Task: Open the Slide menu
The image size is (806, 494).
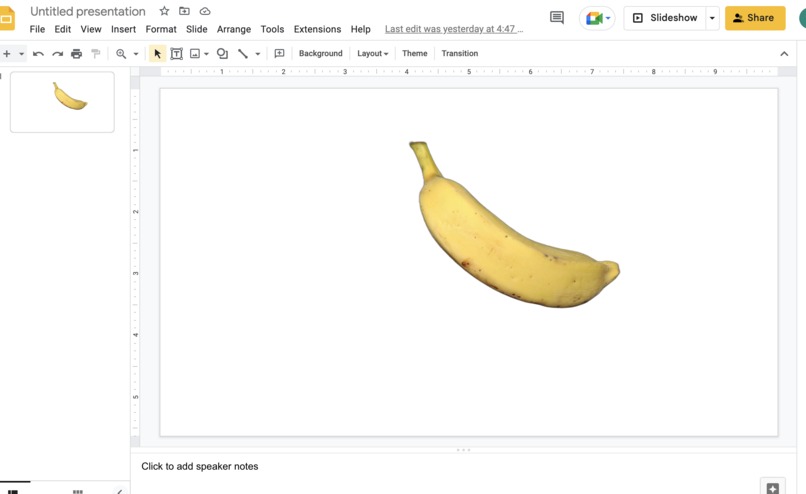Action: tap(197, 29)
